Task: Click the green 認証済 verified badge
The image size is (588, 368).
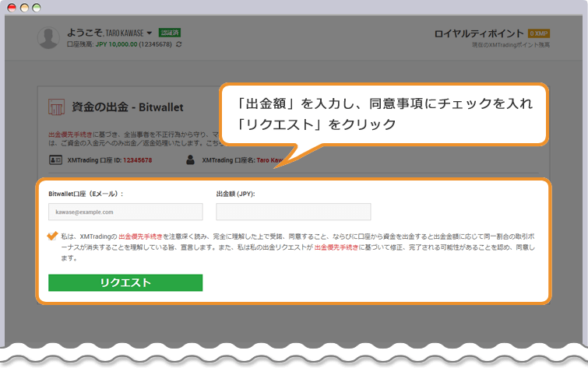Action: pos(170,33)
